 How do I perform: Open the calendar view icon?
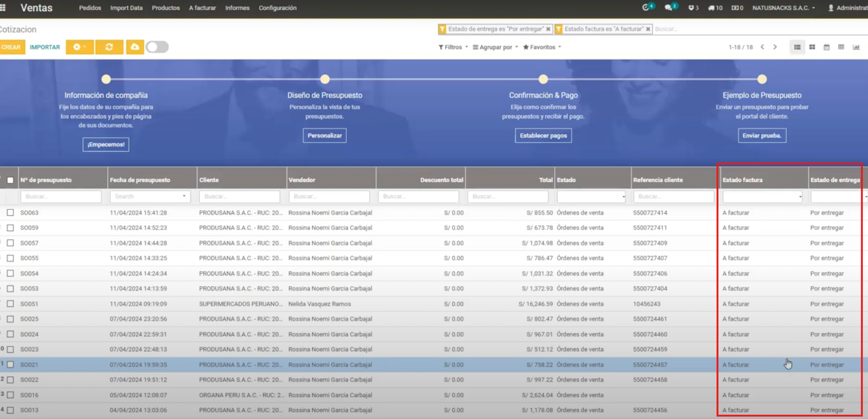coord(827,47)
